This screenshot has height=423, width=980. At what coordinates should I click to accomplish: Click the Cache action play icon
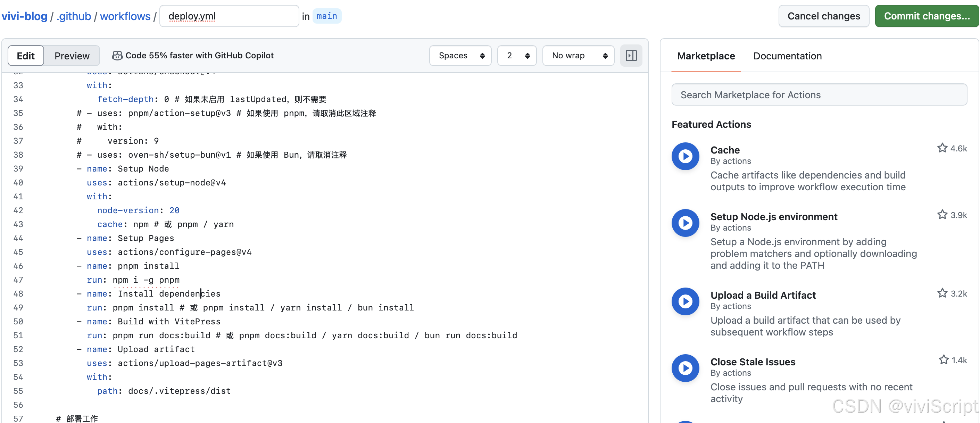point(685,156)
